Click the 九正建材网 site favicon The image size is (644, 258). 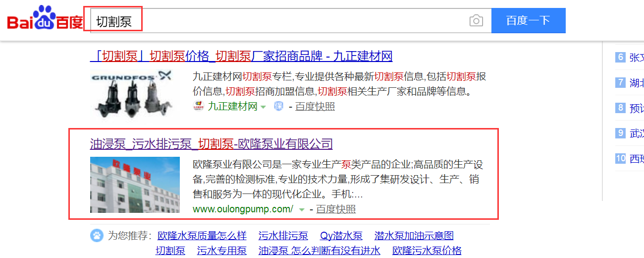(198, 106)
